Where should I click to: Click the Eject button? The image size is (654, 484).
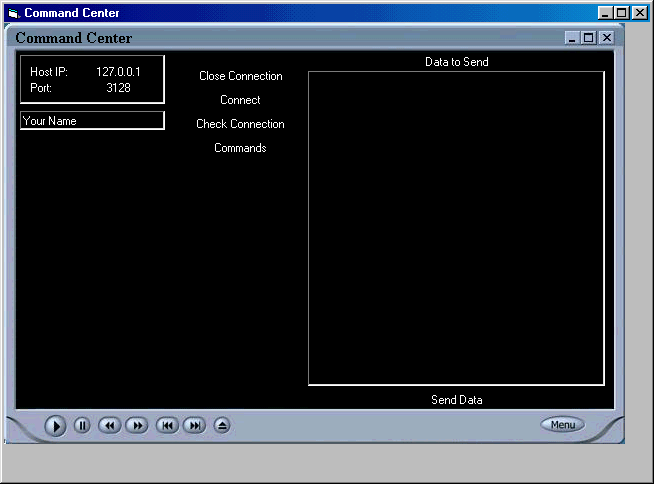coord(222,425)
